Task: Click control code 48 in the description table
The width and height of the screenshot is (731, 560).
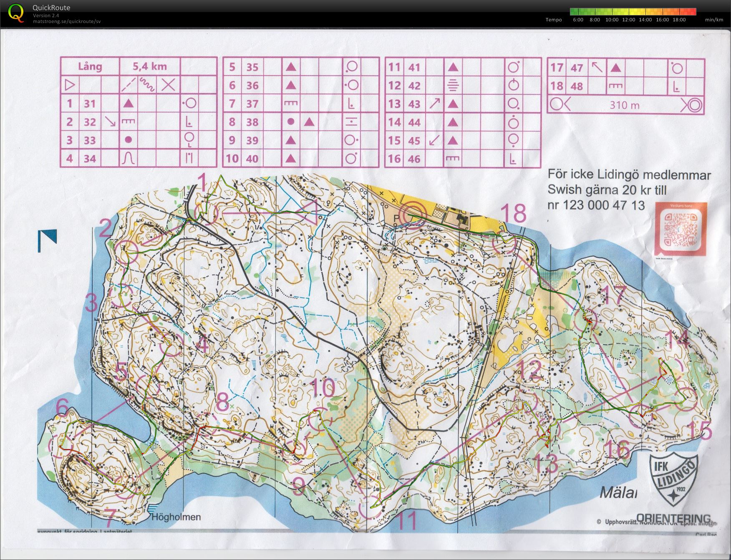Action: coord(577,86)
